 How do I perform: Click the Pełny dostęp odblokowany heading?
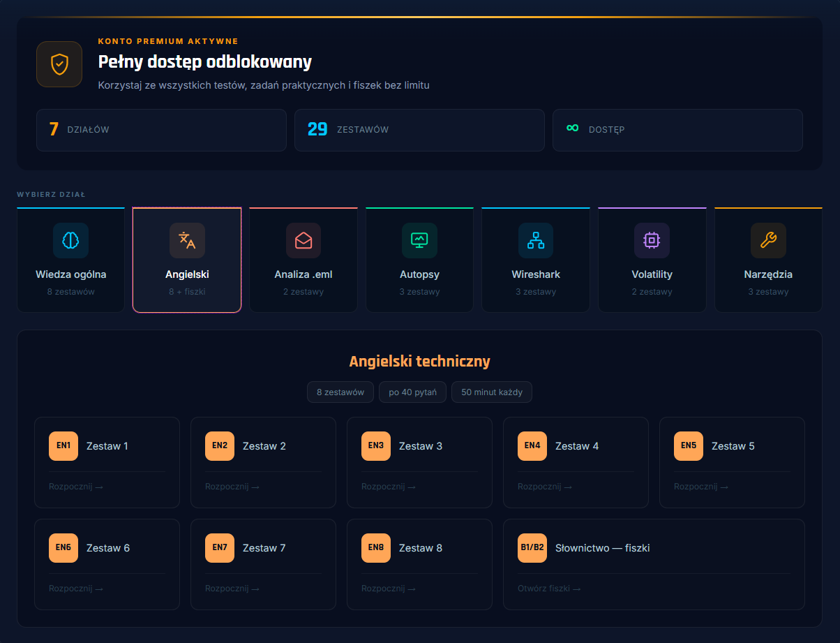(205, 62)
